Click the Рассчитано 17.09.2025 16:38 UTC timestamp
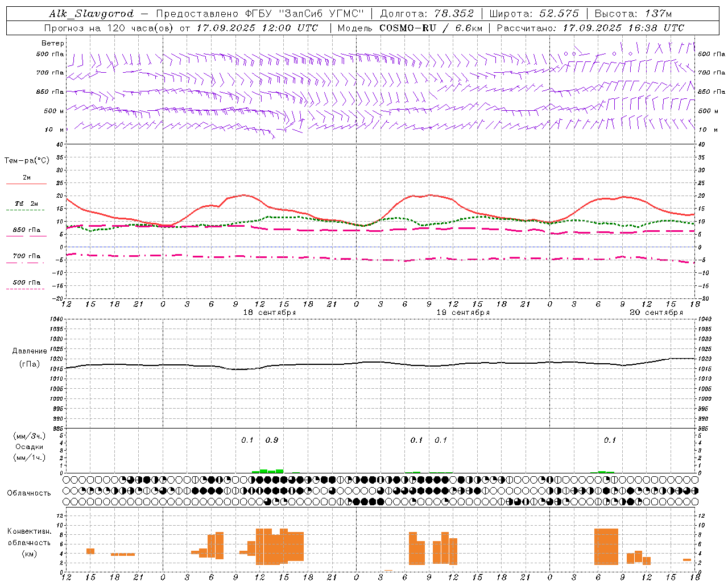Viewport: 728px width, 582px height. click(590, 28)
